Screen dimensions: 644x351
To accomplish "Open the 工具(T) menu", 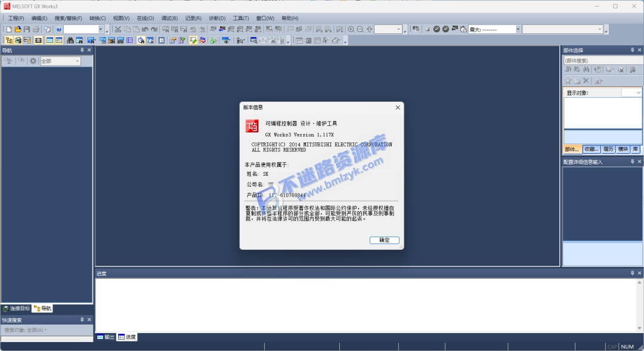I will pyautogui.click(x=241, y=18).
